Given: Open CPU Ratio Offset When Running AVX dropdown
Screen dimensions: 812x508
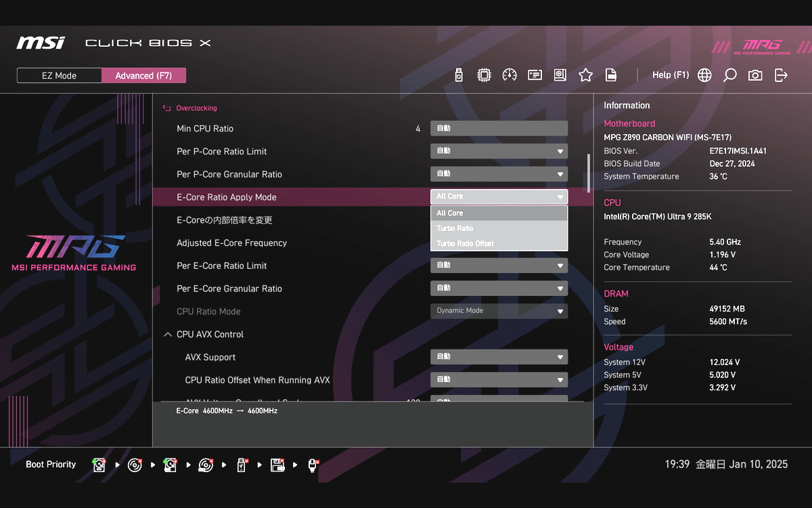Looking at the screenshot, I should coord(499,379).
